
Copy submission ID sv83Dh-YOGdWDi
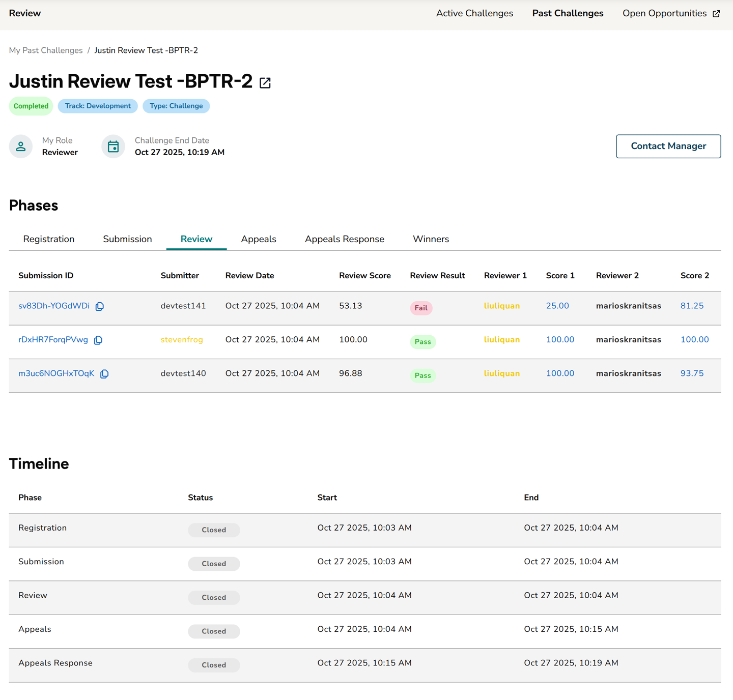[100, 306]
